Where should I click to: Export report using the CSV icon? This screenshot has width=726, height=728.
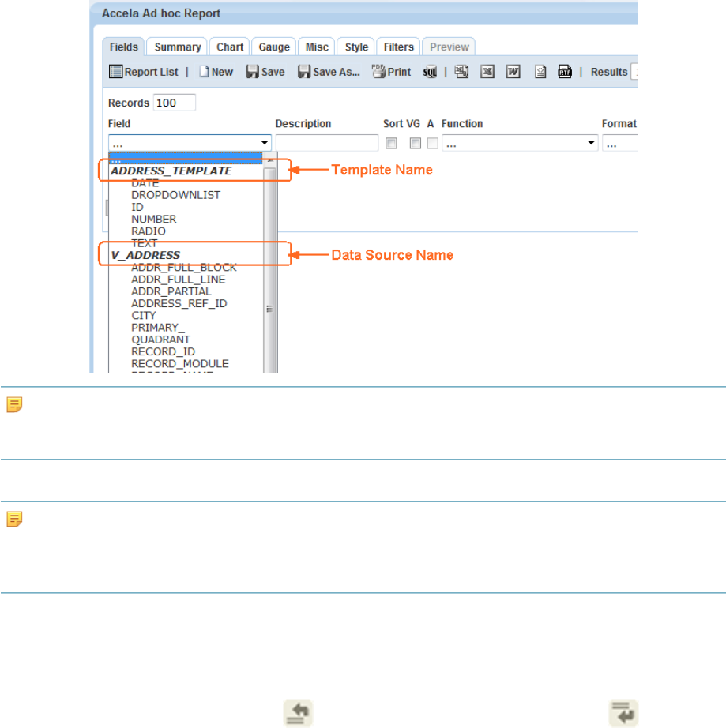pos(461,72)
